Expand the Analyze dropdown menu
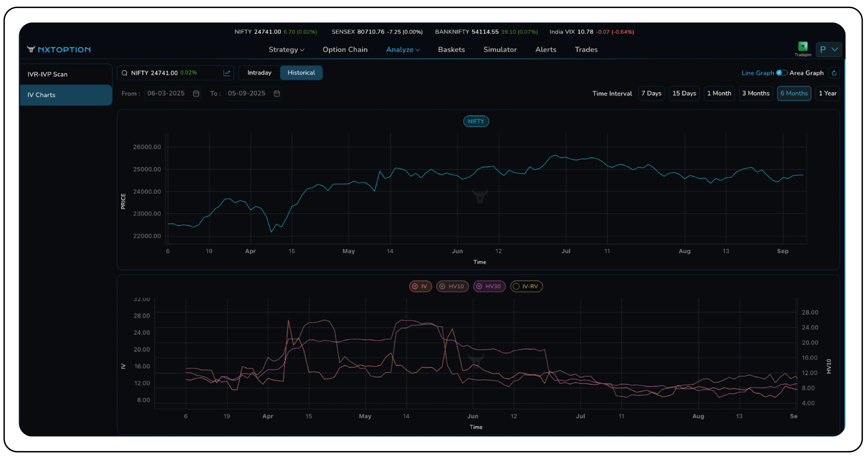This screenshot has width=868, height=460. pos(403,49)
